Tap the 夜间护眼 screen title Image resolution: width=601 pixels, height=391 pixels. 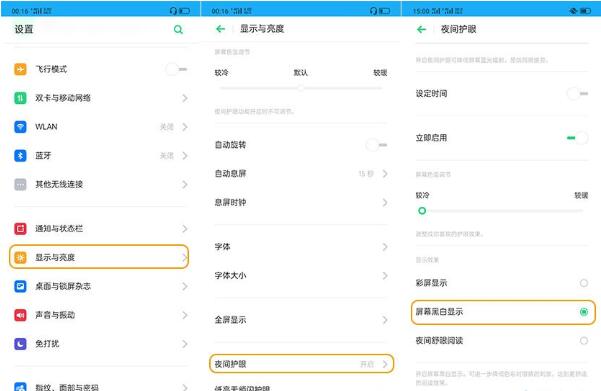tap(458, 30)
